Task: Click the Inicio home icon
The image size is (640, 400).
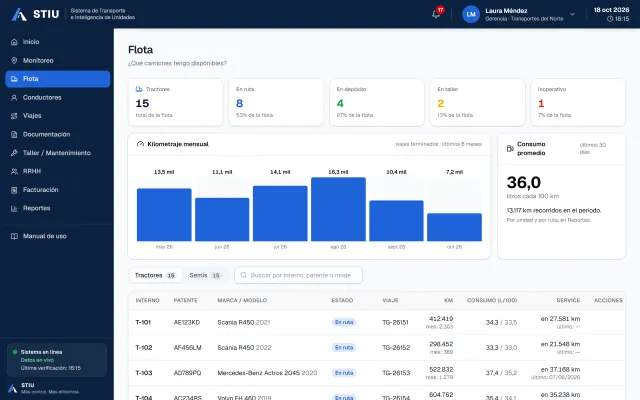Action: 14,42
